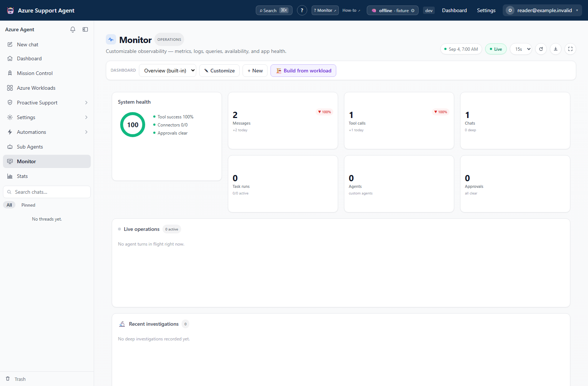
Task: Expand the Automations submenu chevron
Action: (86, 132)
